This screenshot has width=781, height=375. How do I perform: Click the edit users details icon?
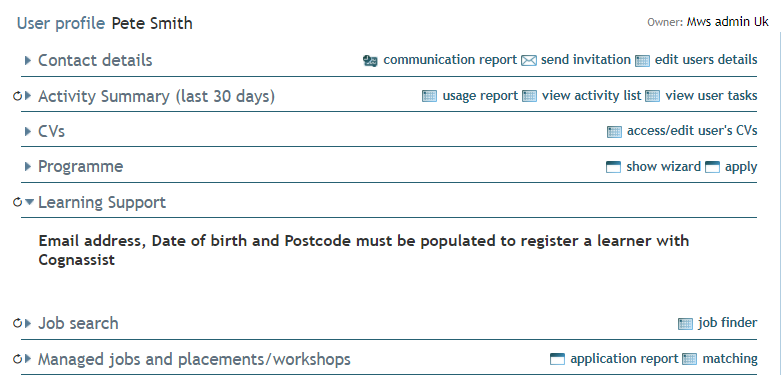(643, 61)
